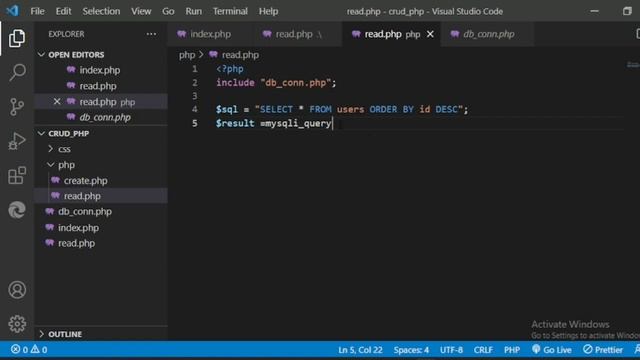Change CRLF end of line sequence
The width and height of the screenshot is (640, 360).
483,350
